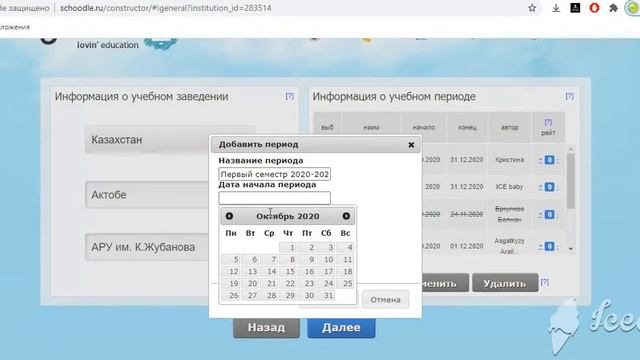
Task: Pick October 28 in the calendar
Action: point(269,296)
